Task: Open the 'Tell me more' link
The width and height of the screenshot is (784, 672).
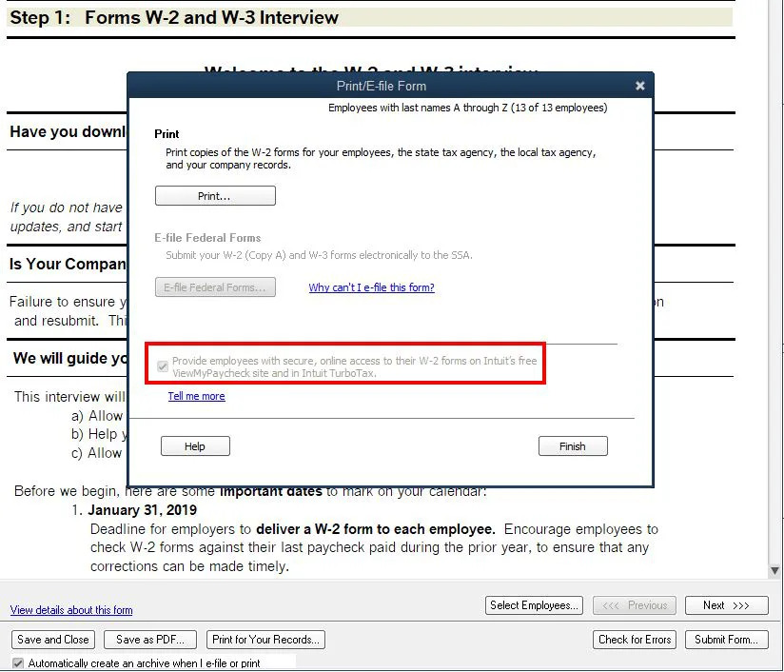Action: 197,396
